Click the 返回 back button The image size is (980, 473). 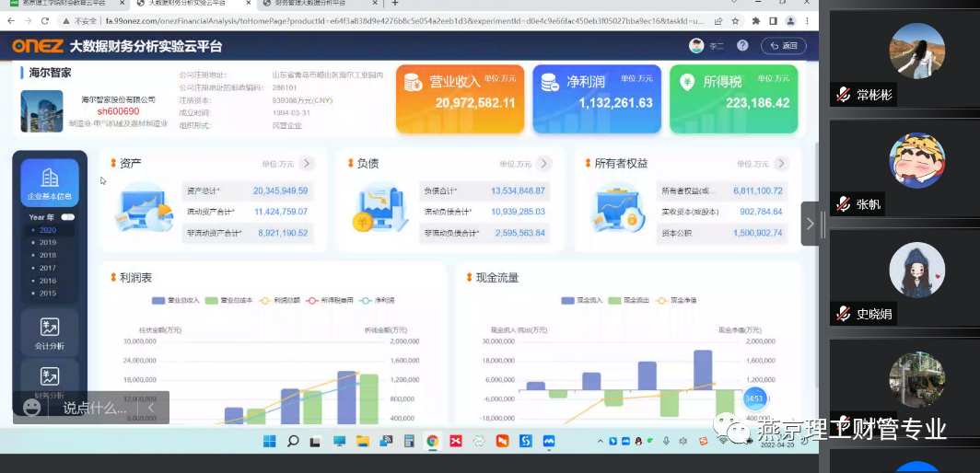[783, 46]
